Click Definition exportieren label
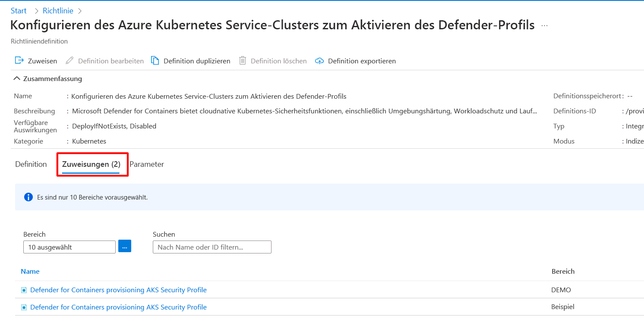Image resolution: width=644 pixels, height=322 pixels. point(362,61)
